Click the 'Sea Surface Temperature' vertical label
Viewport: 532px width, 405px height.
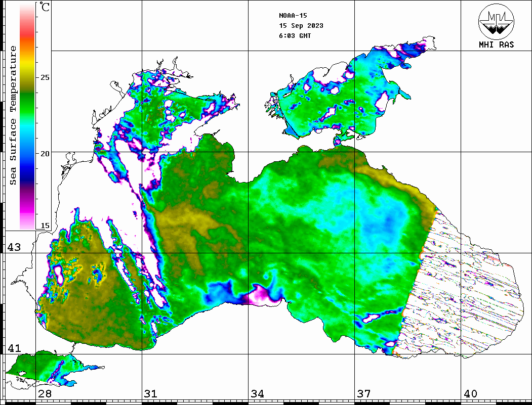pos(13,115)
